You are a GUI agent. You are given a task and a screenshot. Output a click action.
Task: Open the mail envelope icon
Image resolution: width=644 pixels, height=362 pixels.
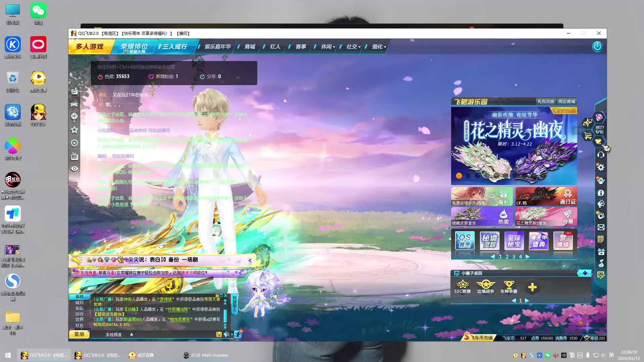(601, 227)
